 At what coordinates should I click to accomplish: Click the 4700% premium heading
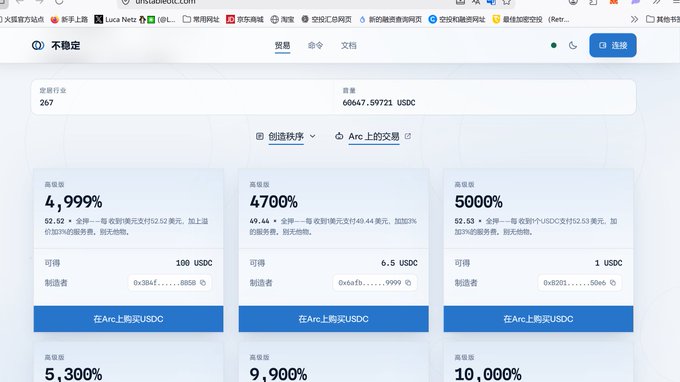click(x=274, y=202)
